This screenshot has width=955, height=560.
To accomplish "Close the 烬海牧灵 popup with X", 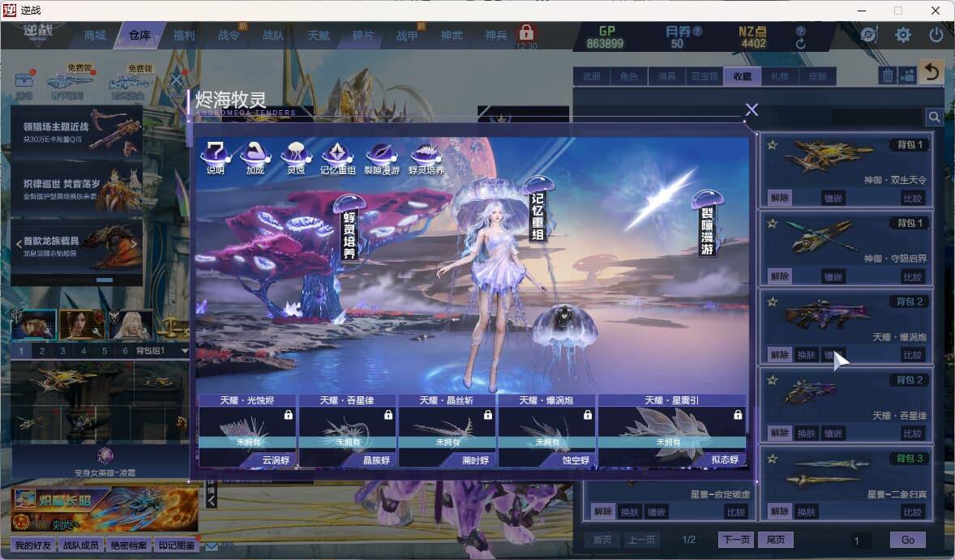I will (752, 109).
